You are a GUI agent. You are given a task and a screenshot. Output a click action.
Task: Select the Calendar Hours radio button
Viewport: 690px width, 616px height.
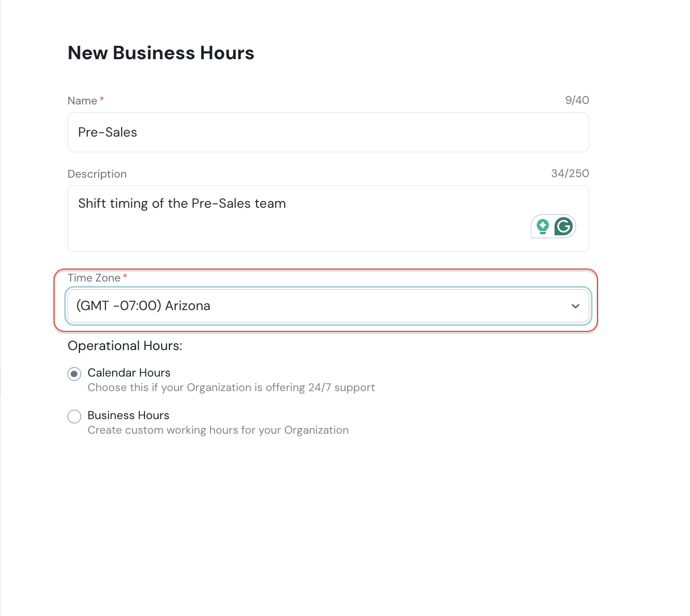(74, 374)
